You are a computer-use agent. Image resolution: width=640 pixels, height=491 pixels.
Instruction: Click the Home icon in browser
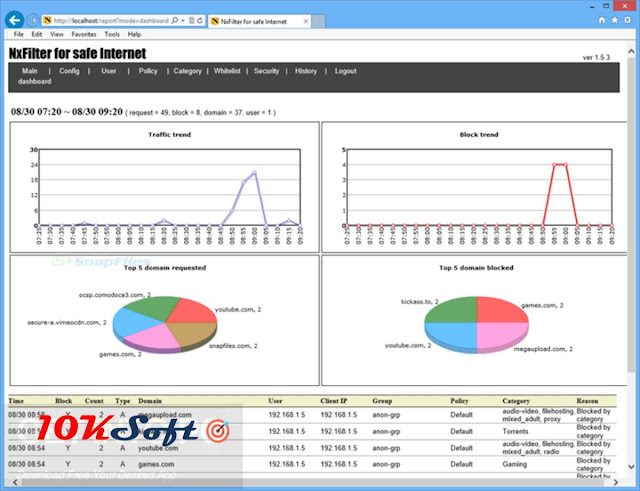(602, 20)
